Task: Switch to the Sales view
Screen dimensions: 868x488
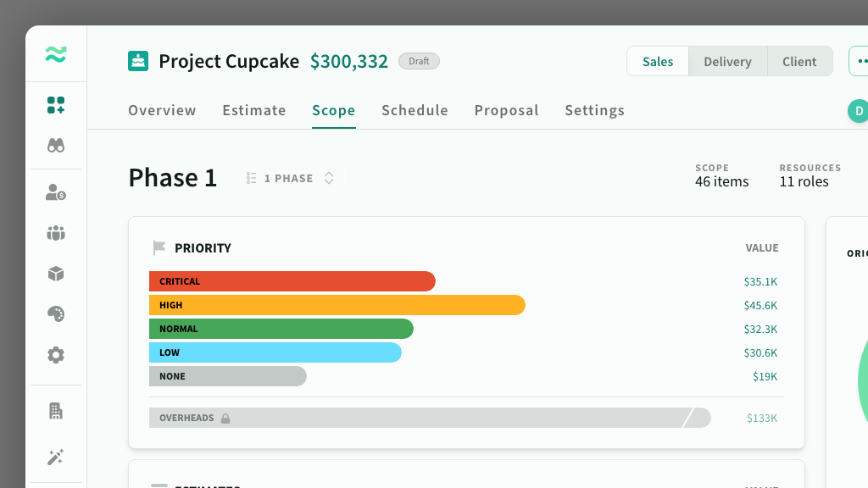Action: (658, 62)
